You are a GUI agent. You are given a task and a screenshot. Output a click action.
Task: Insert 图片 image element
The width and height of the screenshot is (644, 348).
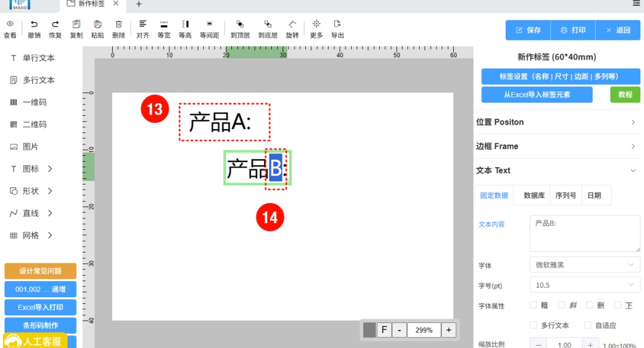tap(24, 147)
